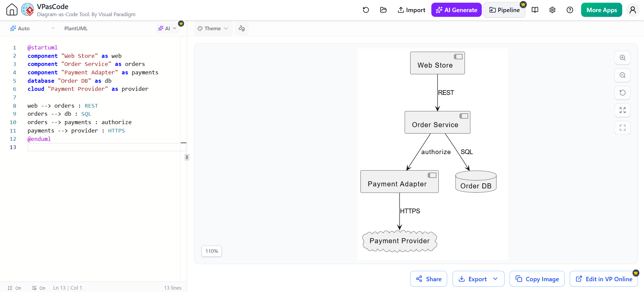The image size is (644, 292).
Task: Open the book documentation icon
Action: click(535, 10)
